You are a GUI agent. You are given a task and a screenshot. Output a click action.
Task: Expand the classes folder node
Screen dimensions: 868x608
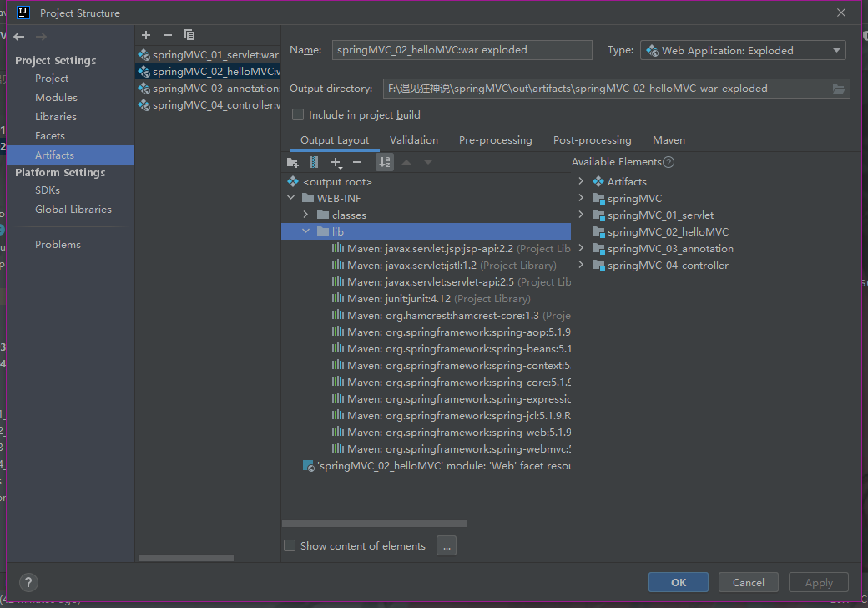pyautogui.click(x=306, y=215)
